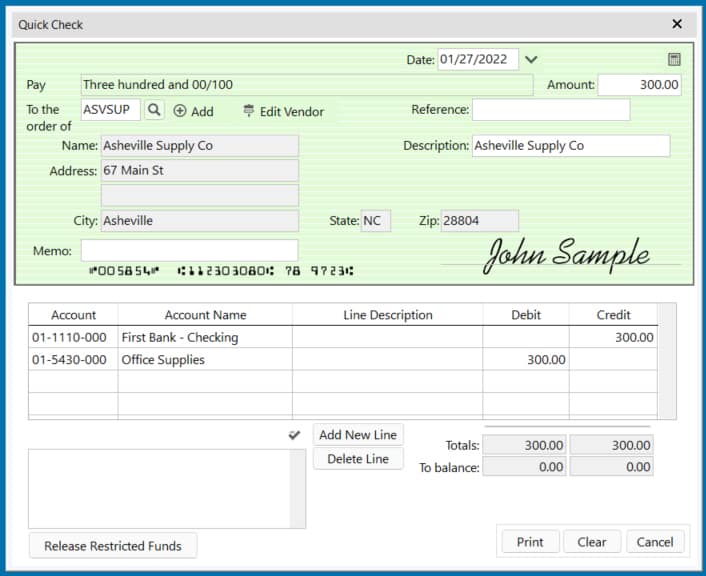Focus the Memo text field

(189, 250)
